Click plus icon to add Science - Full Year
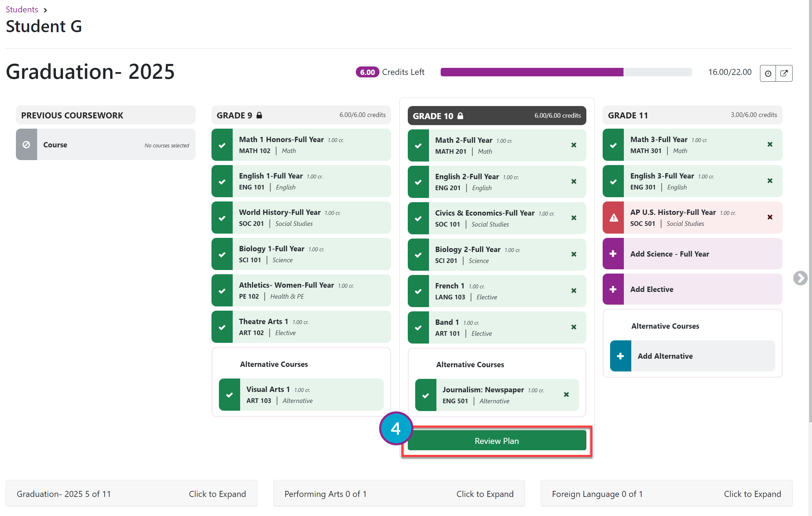The width and height of the screenshot is (812, 516). [x=613, y=254]
